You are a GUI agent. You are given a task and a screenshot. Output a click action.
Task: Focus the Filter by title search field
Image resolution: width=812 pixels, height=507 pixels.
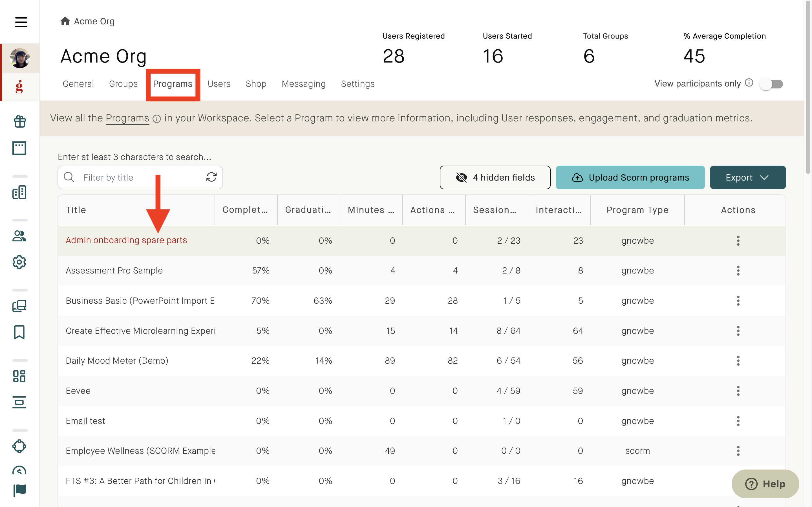[x=140, y=177]
